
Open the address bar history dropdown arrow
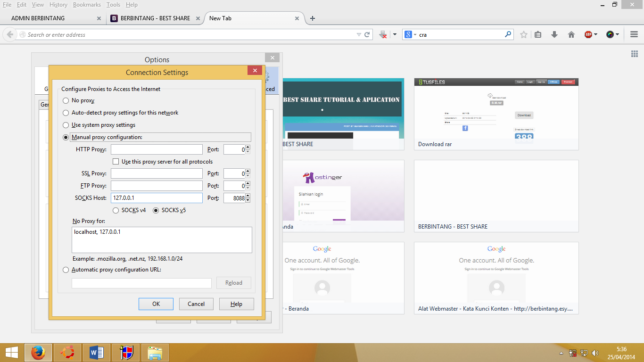[x=359, y=34]
